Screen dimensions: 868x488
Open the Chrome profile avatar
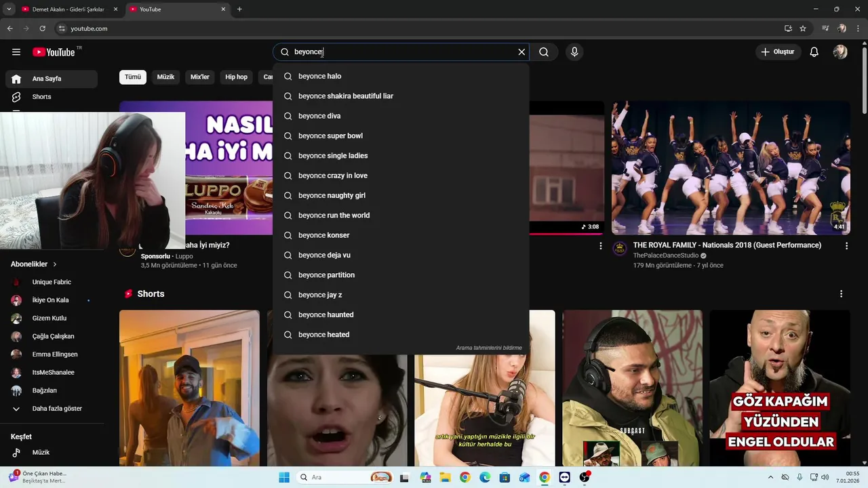(842, 28)
